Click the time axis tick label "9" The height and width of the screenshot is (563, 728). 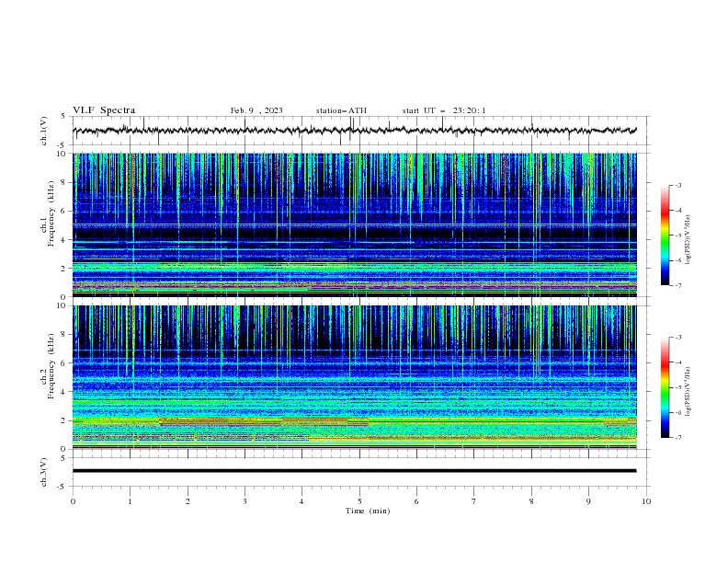pyautogui.click(x=588, y=501)
